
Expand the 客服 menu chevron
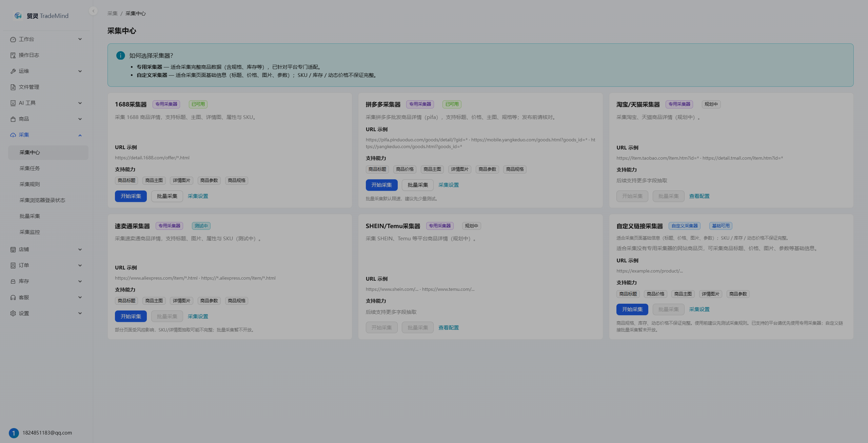point(80,298)
